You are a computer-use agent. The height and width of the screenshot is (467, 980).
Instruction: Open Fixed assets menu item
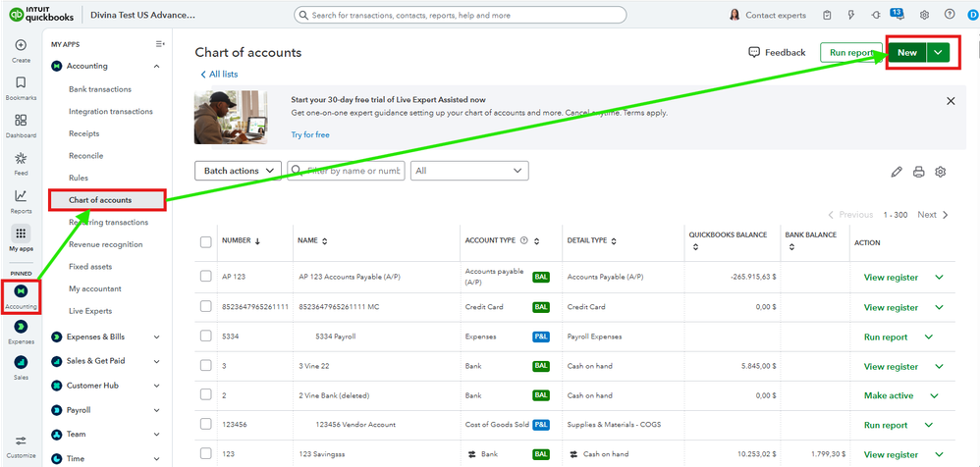click(90, 267)
